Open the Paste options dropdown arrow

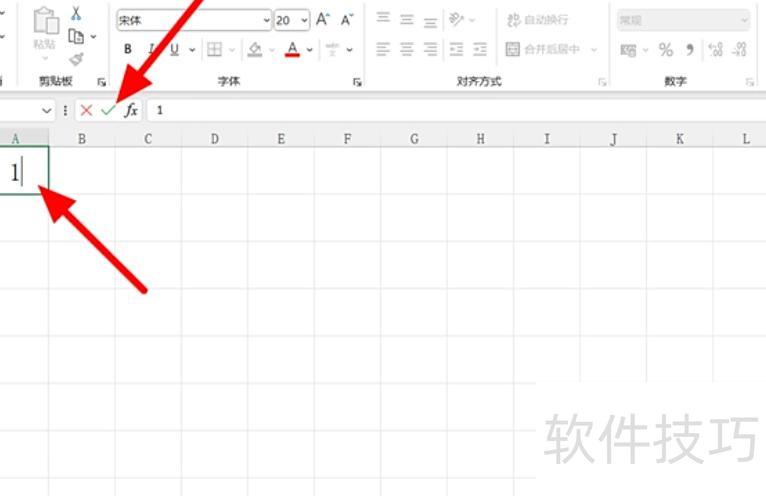45,59
